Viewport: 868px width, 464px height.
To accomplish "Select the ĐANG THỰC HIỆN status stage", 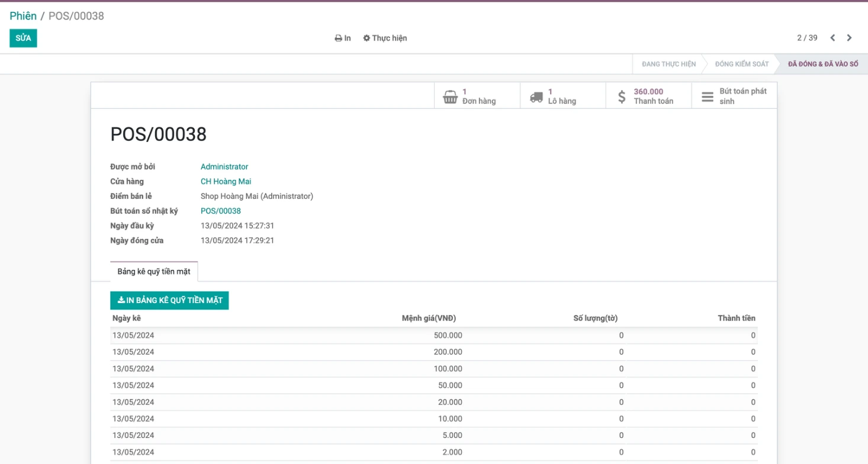I will [x=668, y=64].
